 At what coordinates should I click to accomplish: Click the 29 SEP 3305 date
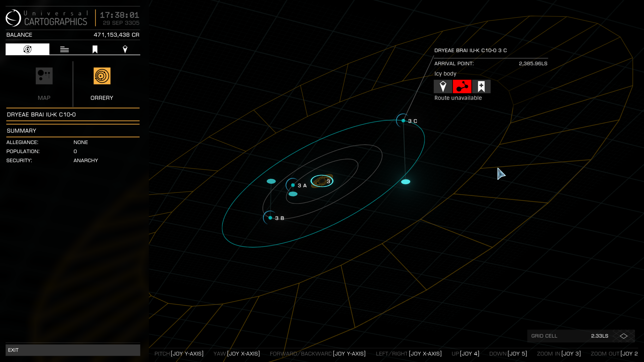(121, 23)
